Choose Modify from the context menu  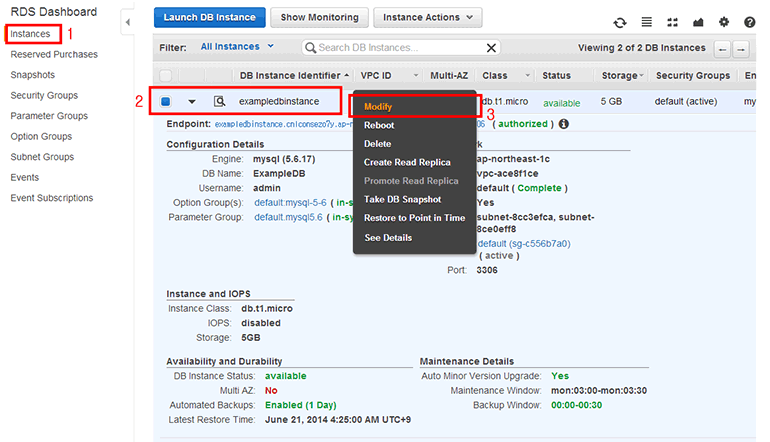pyautogui.click(x=378, y=106)
